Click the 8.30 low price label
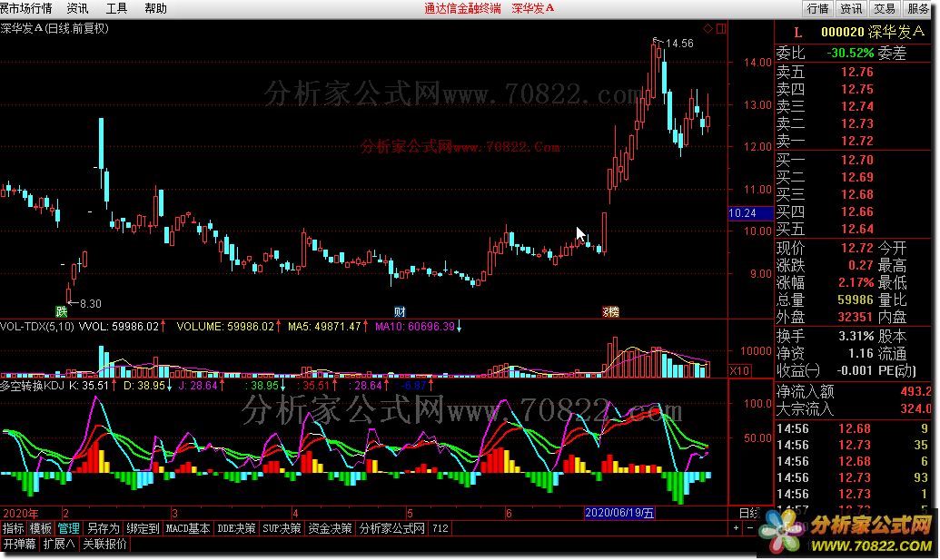Viewport: 940px width, 560px height. (x=90, y=304)
